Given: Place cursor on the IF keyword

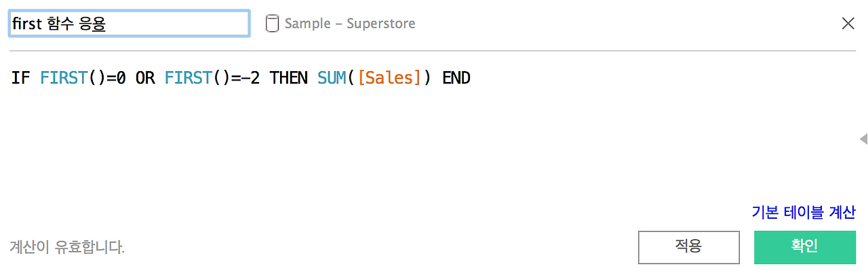Looking at the screenshot, I should point(21,78).
